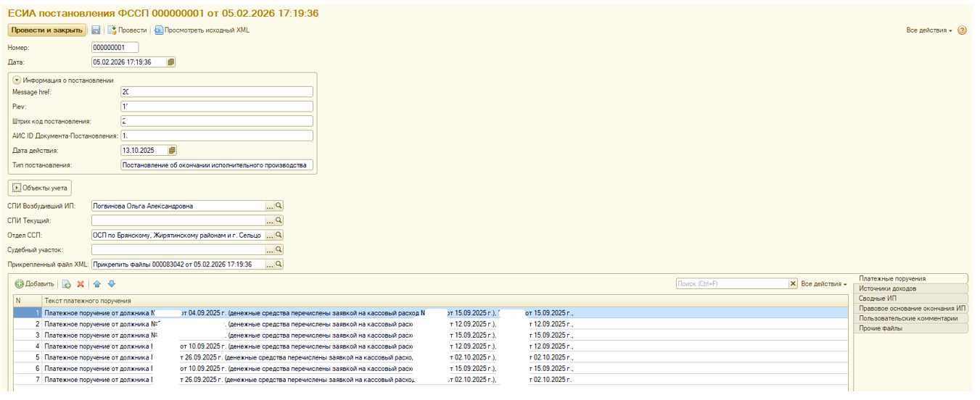The width and height of the screenshot is (980, 400).
Task: Move row up with blue arrow
Action: click(97, 284)
